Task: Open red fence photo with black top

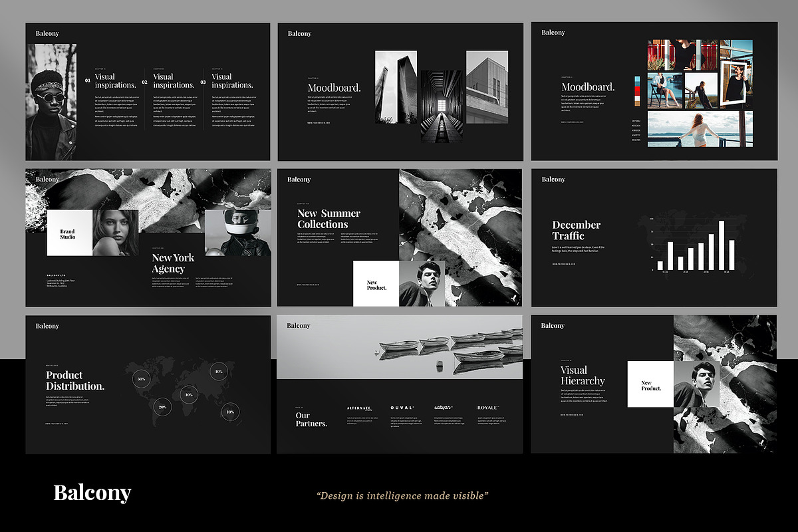Action: 682,55
